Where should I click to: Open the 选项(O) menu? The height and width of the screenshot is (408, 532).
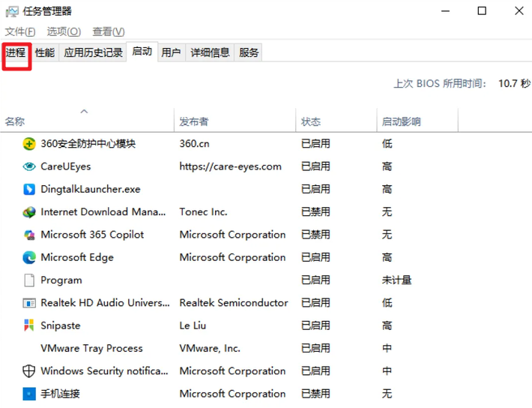coord(64,31)
